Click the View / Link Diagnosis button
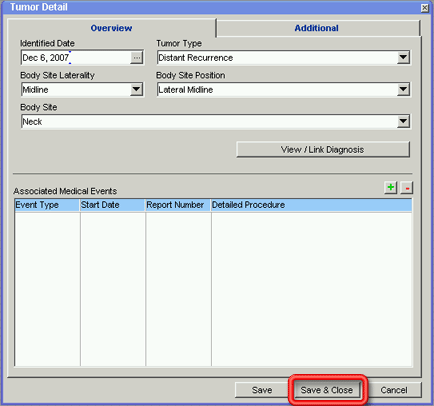 click(x=323, y=149)
